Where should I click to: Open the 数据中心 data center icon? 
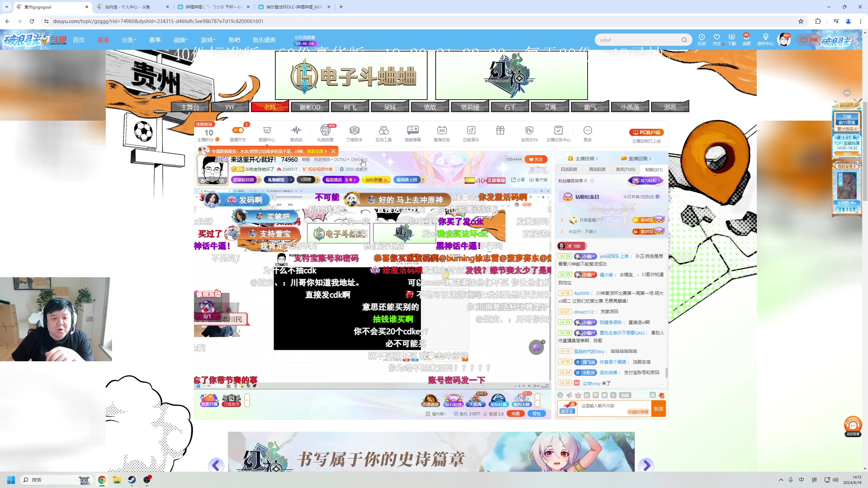pos(267,134)
